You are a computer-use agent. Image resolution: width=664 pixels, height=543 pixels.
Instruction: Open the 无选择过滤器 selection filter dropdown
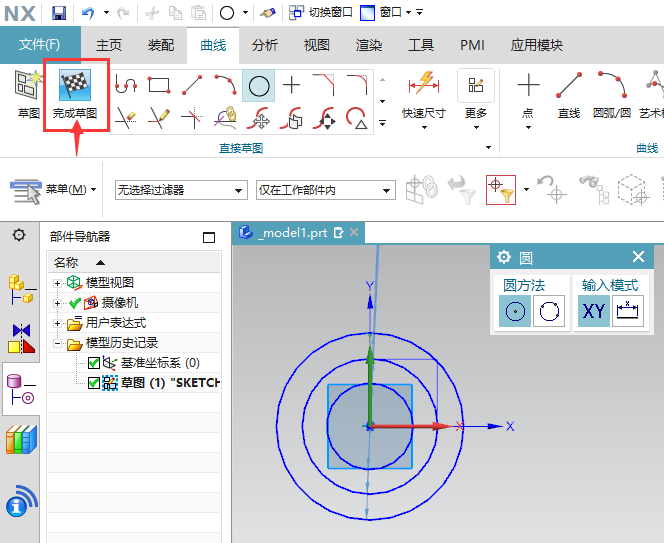[x=181, y=190]
